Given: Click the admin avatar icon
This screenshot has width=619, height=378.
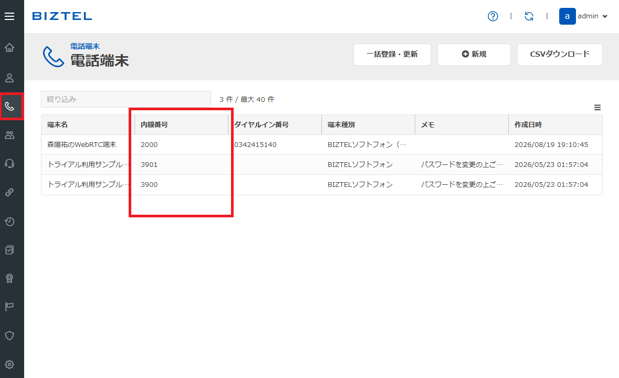Looking at the screenshot, I should click(567, 16).
